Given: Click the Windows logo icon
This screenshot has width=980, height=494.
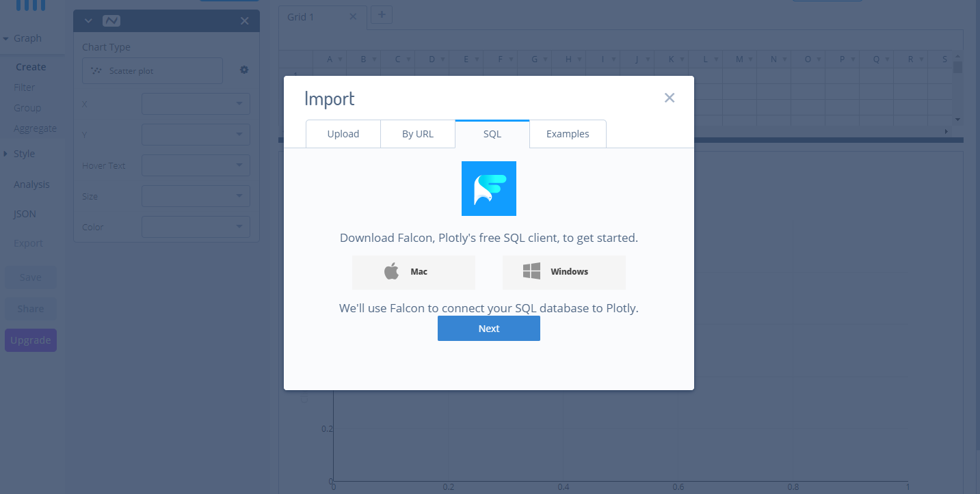Looking at the screenshot, I should 531,271.
